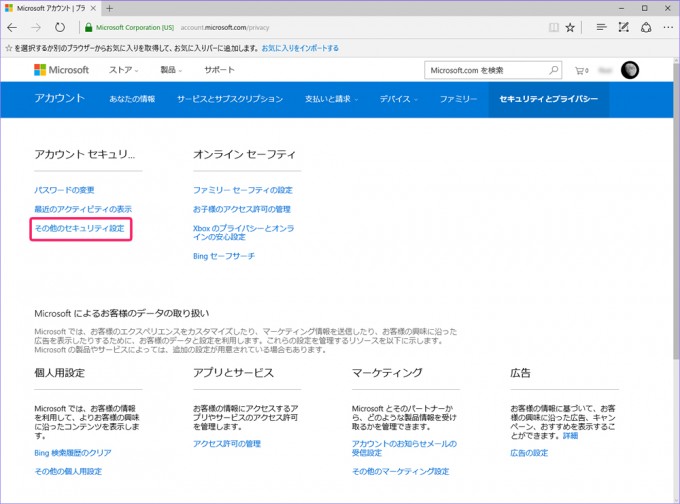
Task: Click the アカウント heading in blue bar
Action: pyautogui.click(x=59, y=98)
